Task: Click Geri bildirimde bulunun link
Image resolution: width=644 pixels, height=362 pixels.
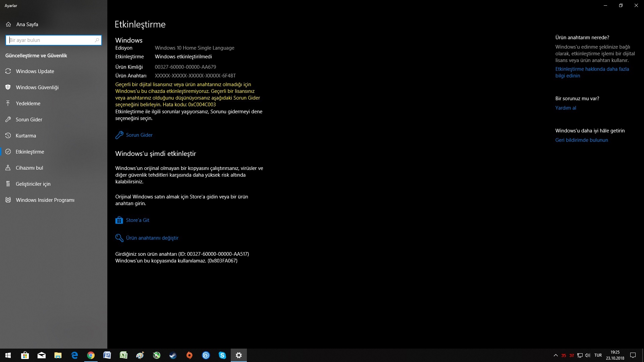Action: [x=582, y=140]
